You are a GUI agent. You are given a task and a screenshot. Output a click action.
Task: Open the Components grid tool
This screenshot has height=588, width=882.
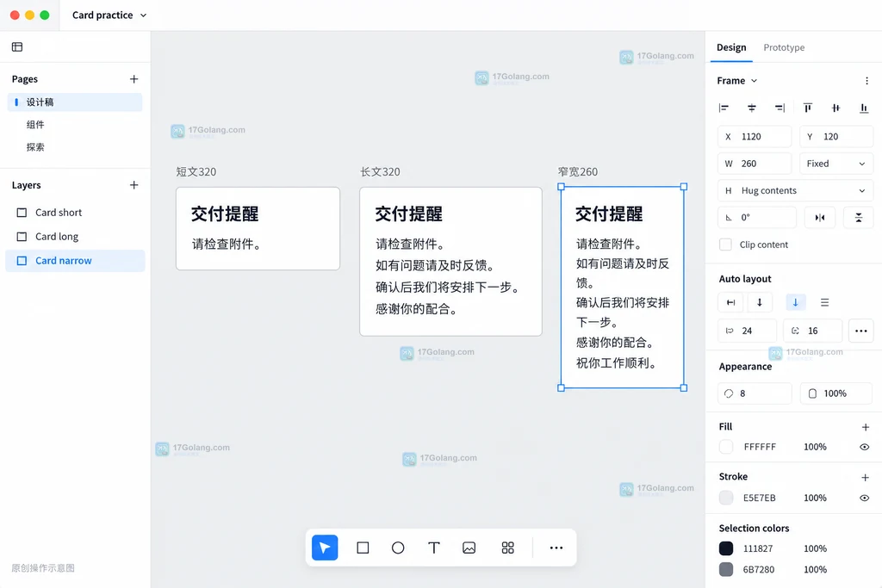point(508,548)
